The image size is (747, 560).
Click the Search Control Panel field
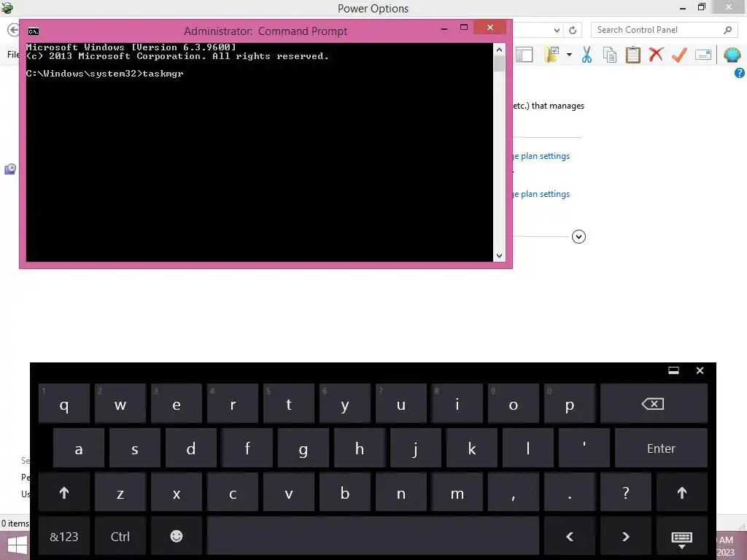click(x=664, y=29)
